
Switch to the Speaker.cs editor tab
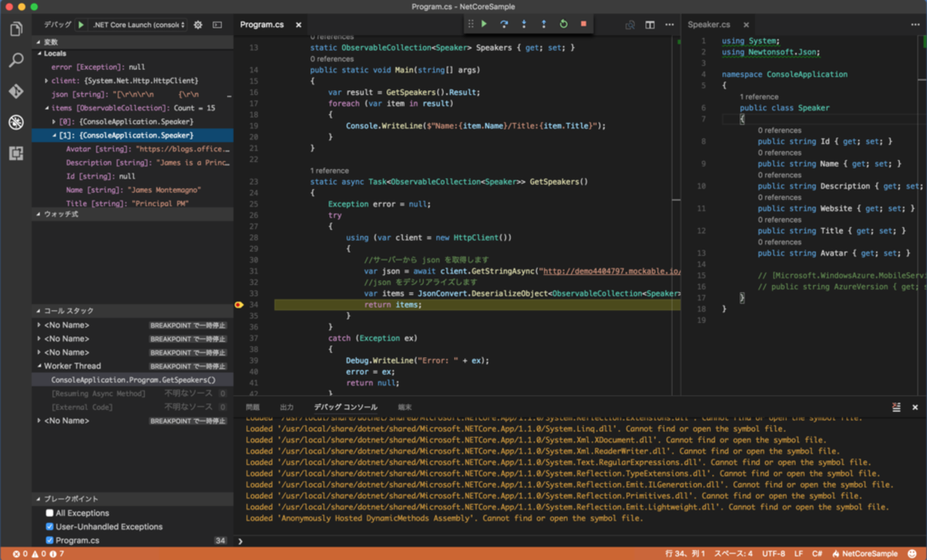709,24
